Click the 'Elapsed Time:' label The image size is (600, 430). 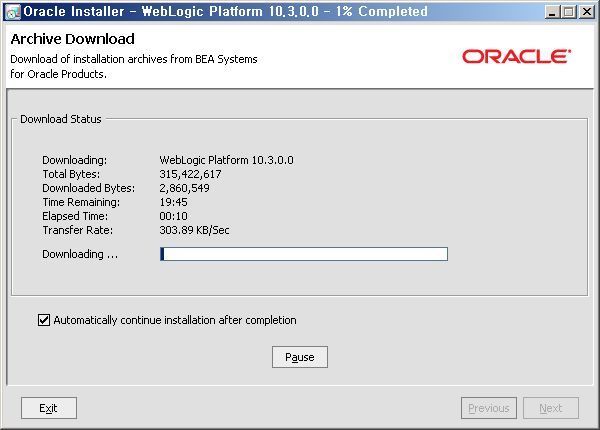click(75, 216)
